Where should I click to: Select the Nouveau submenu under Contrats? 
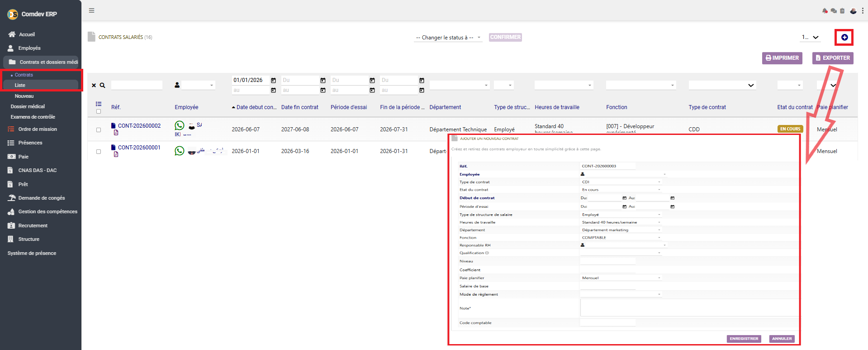(24, 96)
